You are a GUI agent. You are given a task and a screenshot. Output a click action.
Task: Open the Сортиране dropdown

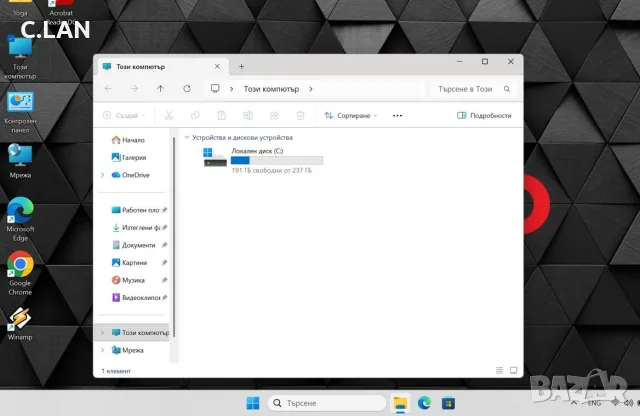click(x=351, y=116)
